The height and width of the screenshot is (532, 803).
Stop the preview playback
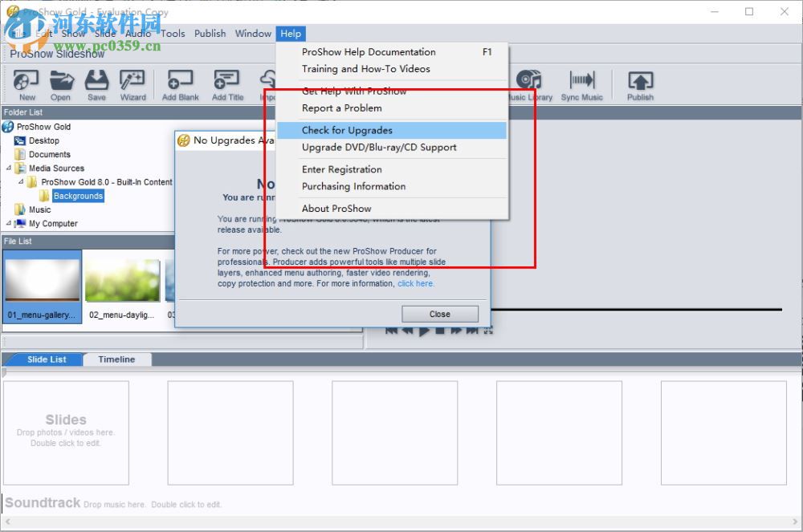pos(440,330)
